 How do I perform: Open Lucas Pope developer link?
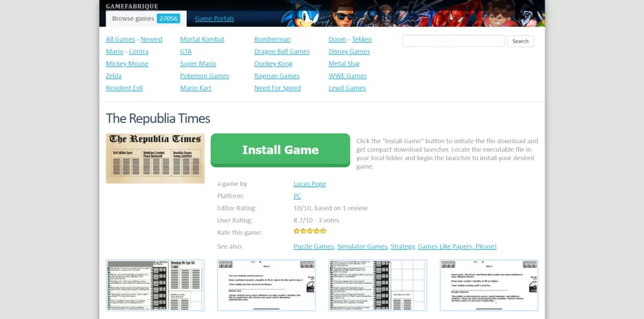(x=309, y=184)
